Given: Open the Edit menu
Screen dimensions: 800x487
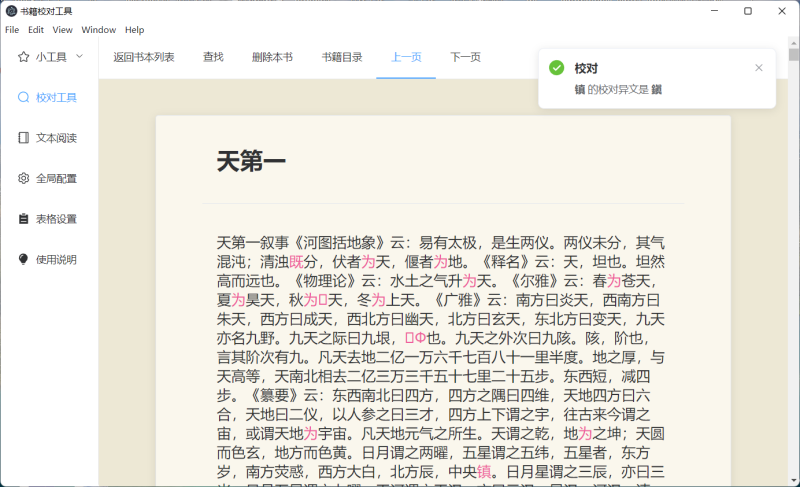Looking at the screenshot, I should pos(36,30).
